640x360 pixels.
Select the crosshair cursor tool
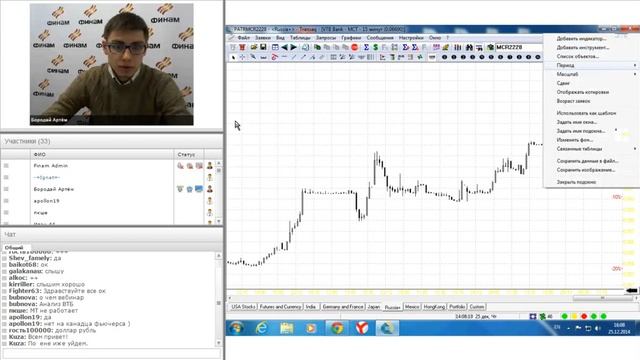[x=242, y=58]
